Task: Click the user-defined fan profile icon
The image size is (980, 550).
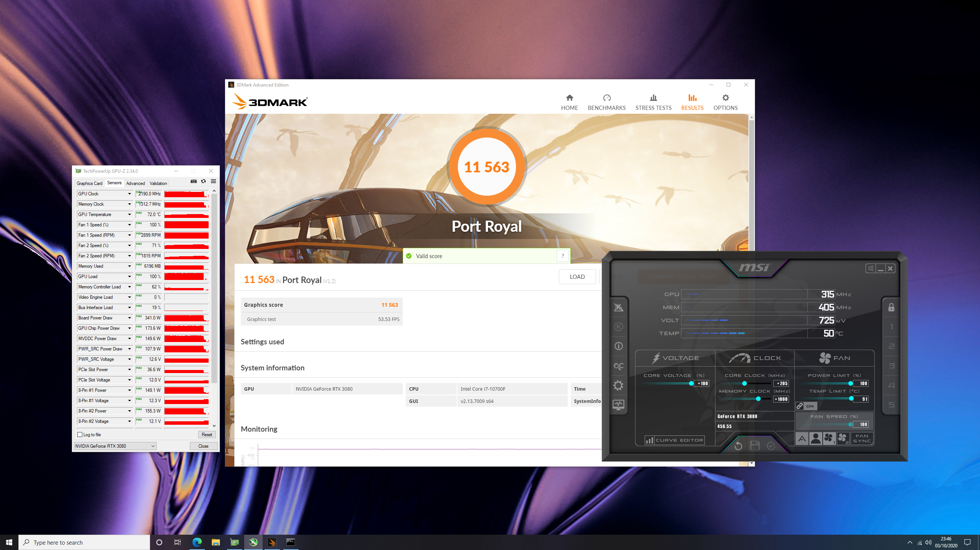Action: pyautogui.click(x=816, y=439)
